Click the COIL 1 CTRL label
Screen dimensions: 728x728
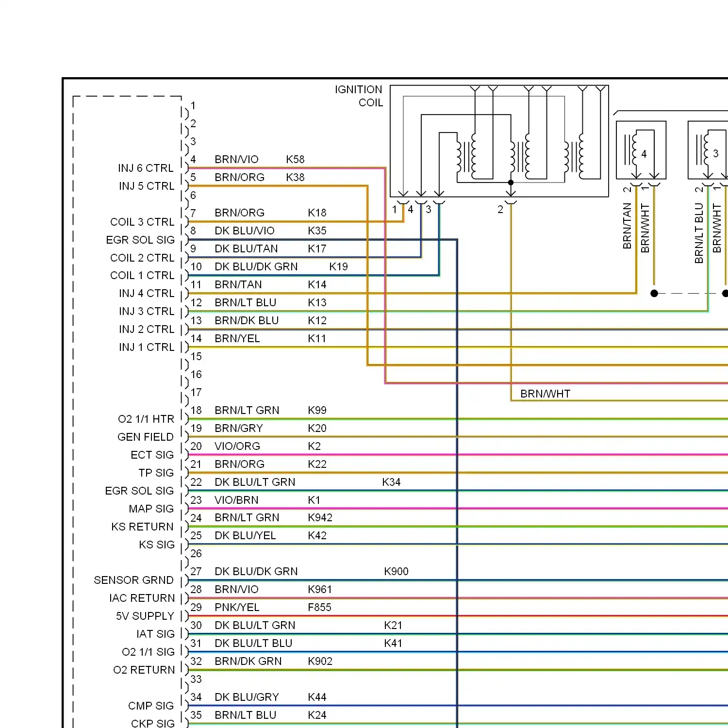142,275
